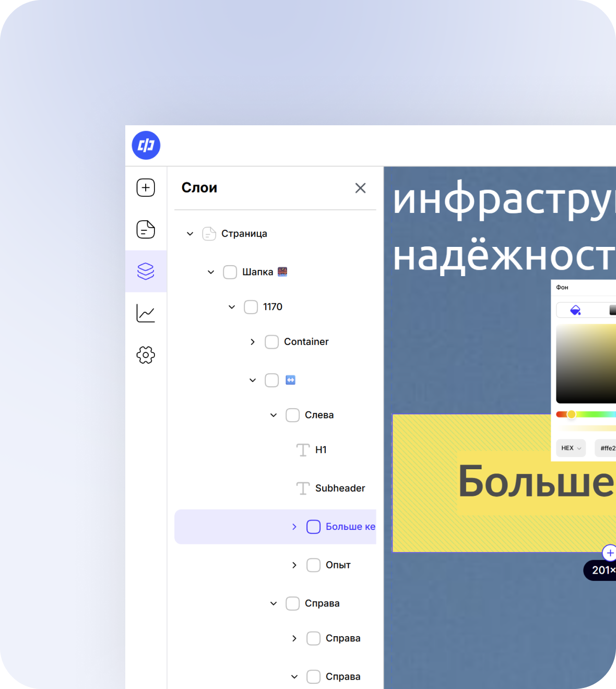
Task: Click the round plus handle on yellow block
Action: [609, 553]
